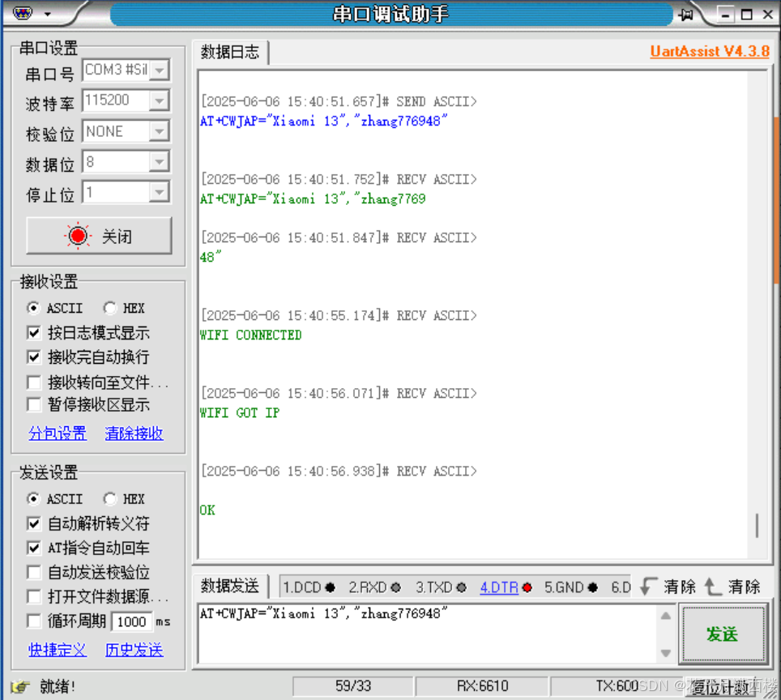Click the orange log scrollbar thumb
The width and height of the screenshot is (781, 700).
pos(777,199)
